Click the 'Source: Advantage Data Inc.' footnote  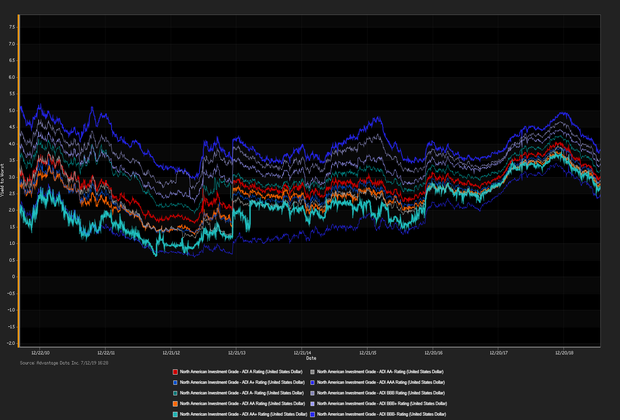pos(64,363)
